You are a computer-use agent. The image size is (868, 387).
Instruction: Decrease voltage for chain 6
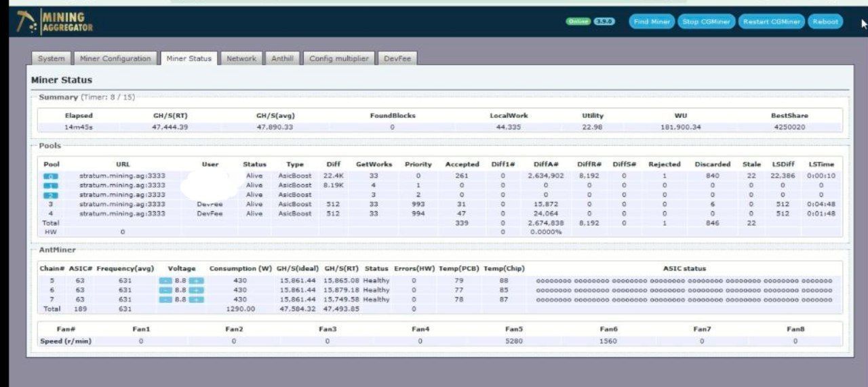pyautogui.click(x=165, y=290)
